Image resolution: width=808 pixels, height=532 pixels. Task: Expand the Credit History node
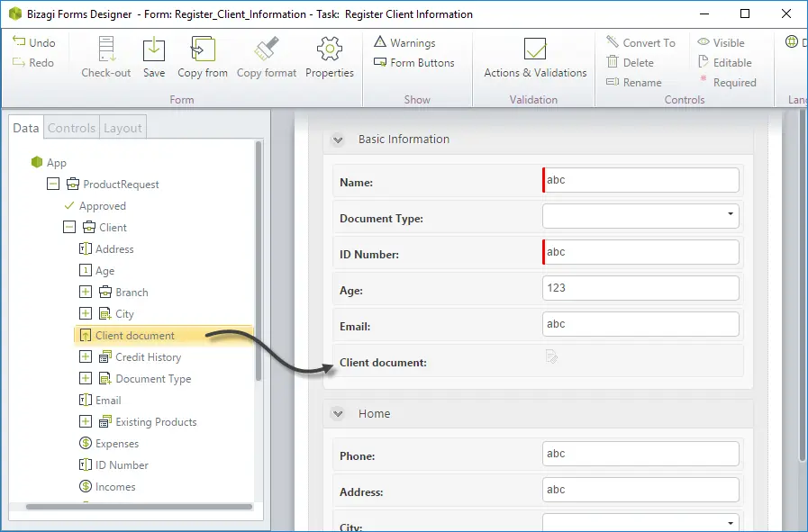click(x=86, y=356)
